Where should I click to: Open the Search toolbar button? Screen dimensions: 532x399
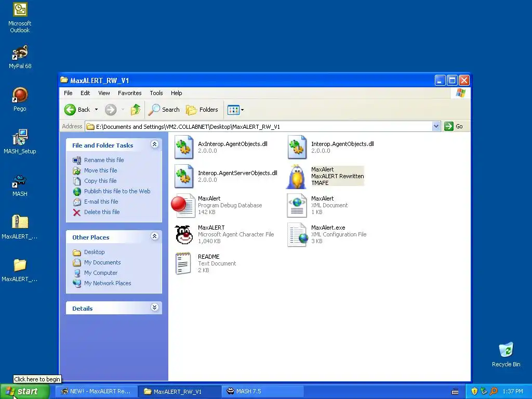164,110
